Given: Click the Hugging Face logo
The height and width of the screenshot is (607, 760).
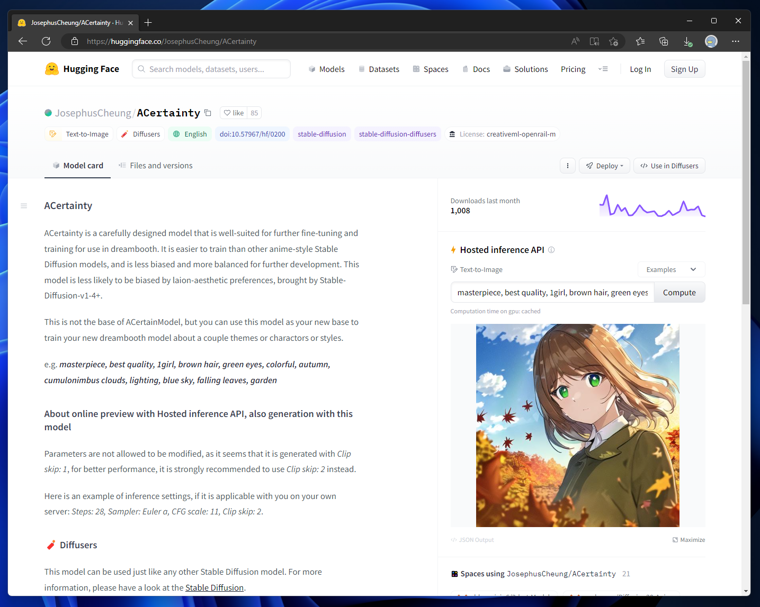Looking at the screenshot, I should pyautogui.click(x=82, y=69).
